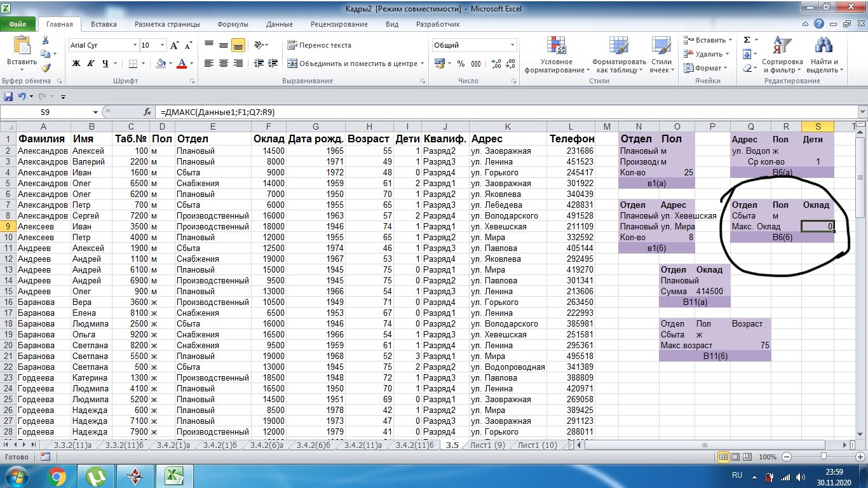868x488 pixels.
Task: Click the Clear eraser icon
Action: point(747,68)
